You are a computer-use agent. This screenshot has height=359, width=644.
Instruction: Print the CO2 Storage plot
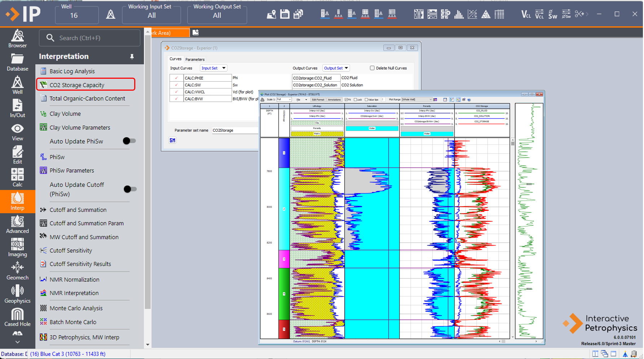click(x=263, y=100)
